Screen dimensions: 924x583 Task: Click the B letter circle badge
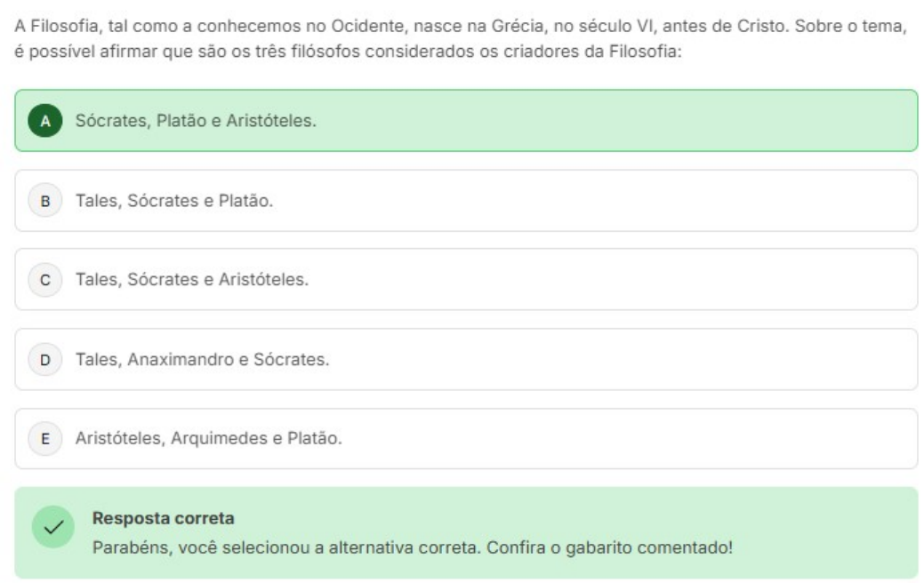click(x=45, y=201)
